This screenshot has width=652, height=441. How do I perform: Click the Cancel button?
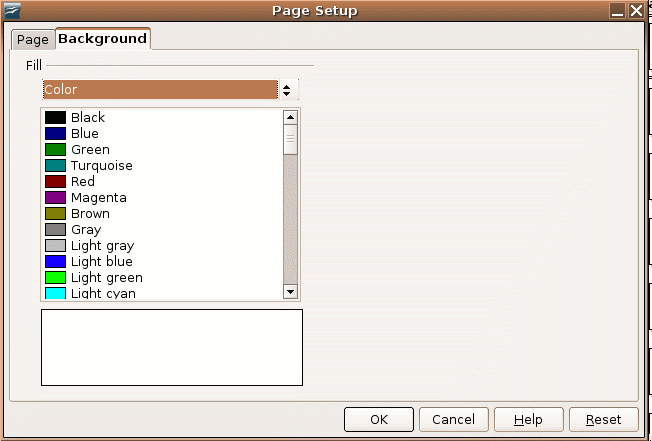pyautogui.click(x=454, y=419)
